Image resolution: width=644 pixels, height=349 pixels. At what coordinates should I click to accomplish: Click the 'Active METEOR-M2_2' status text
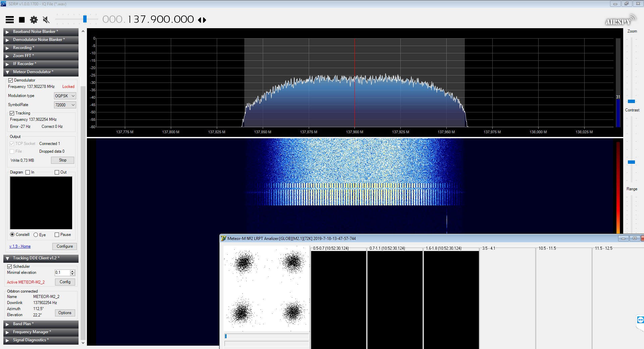(x=26, y=282)
